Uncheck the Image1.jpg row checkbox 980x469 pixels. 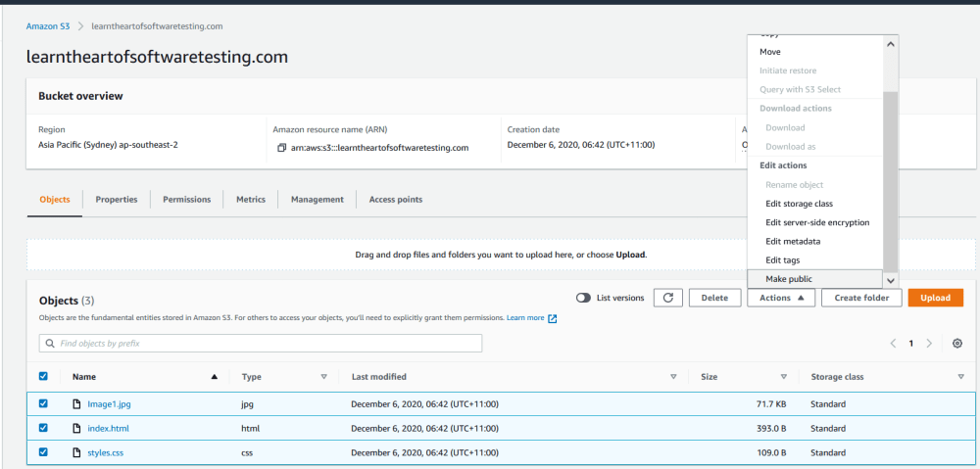tap(43, 403)
